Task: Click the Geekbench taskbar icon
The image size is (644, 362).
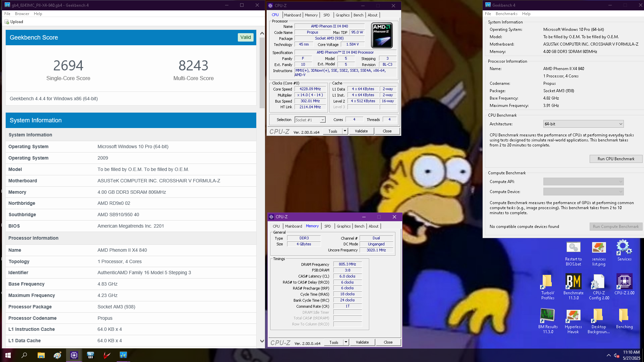Action: [x=123, y=355]
